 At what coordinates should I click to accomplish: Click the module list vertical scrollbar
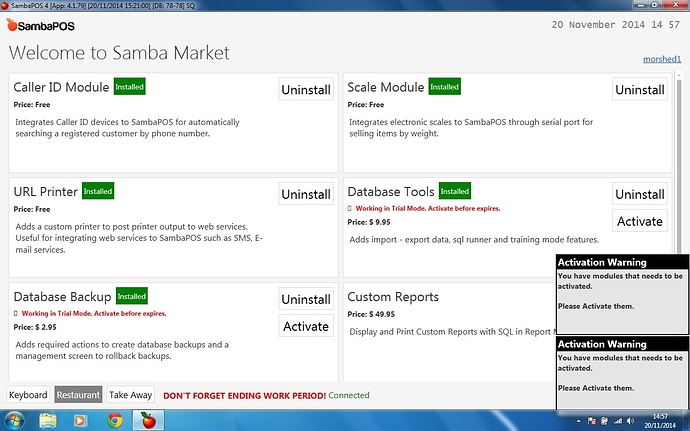[679, 167]
